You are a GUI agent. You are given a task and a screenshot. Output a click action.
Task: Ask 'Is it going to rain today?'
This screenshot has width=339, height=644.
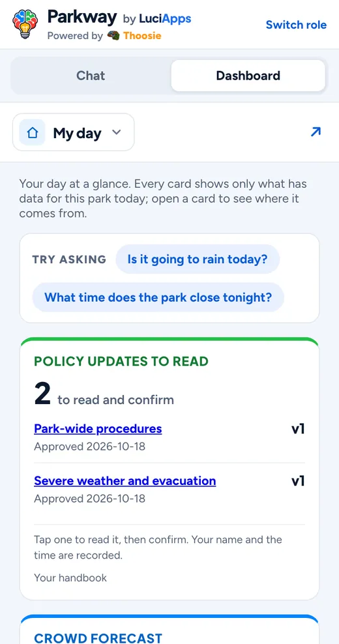pyautogui.click(x=198, y=259)
